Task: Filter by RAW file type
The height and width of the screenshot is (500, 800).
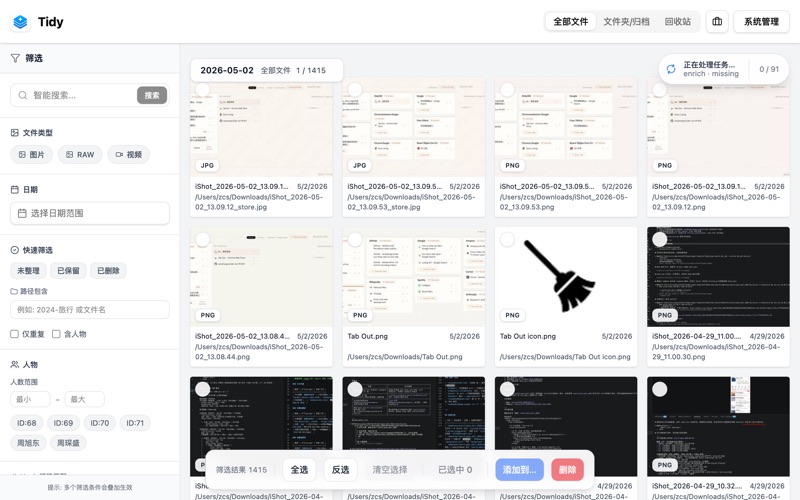Action: point(80,155)
